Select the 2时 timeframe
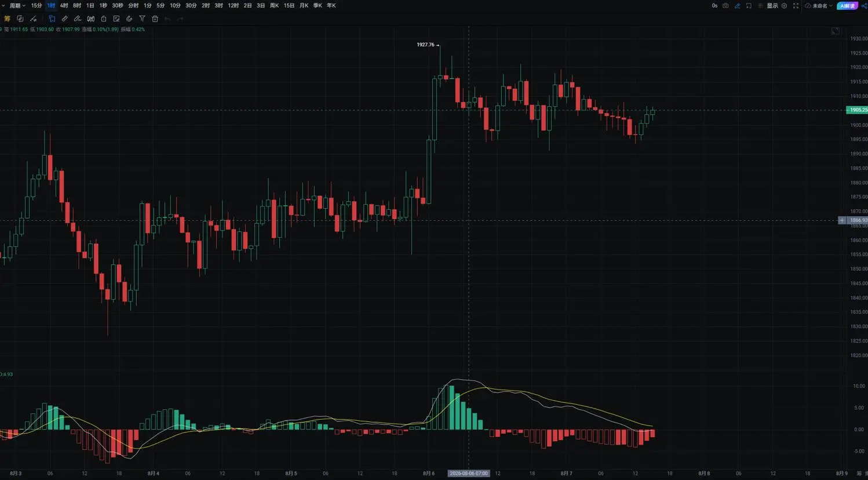 [206, 6]
